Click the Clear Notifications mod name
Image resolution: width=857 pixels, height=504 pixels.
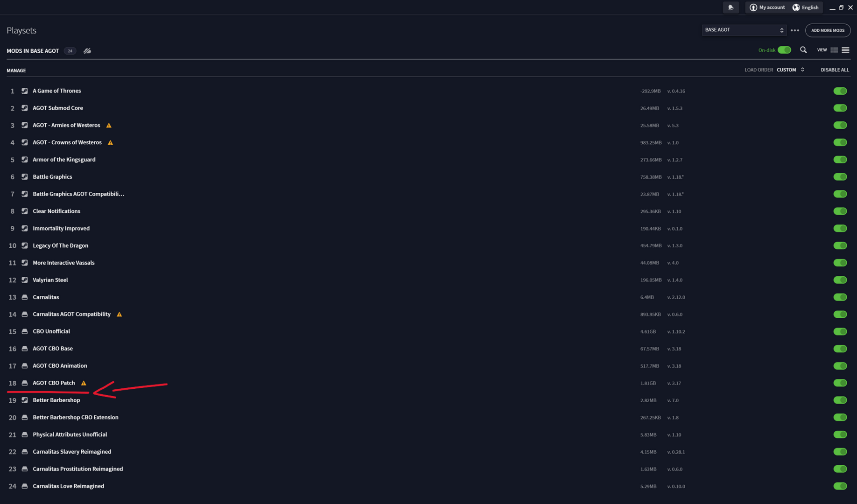(x=56, y=211)
